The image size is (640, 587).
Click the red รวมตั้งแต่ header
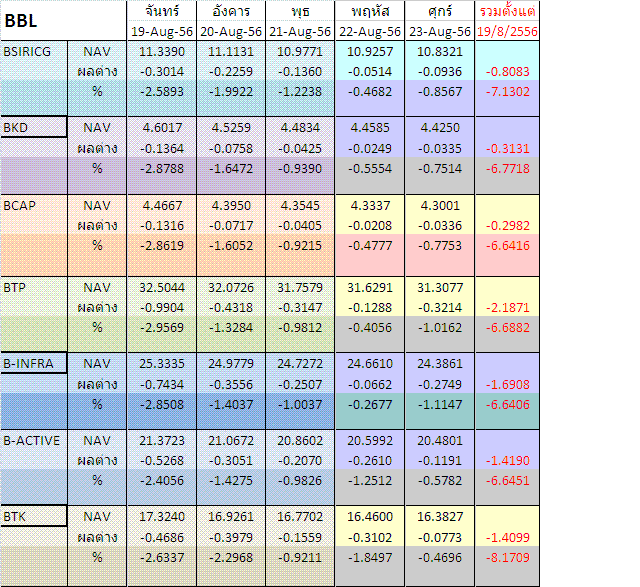(x=507, y=11)
